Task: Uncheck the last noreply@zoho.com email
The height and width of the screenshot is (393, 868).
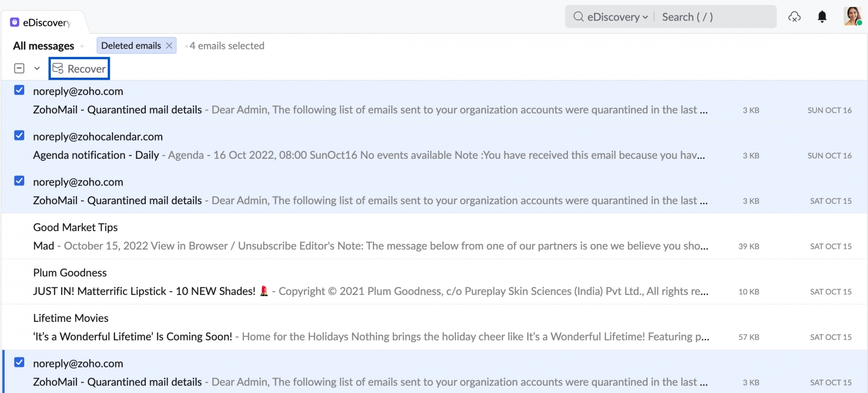Action: pyautogui.click(x=19, y=362)
